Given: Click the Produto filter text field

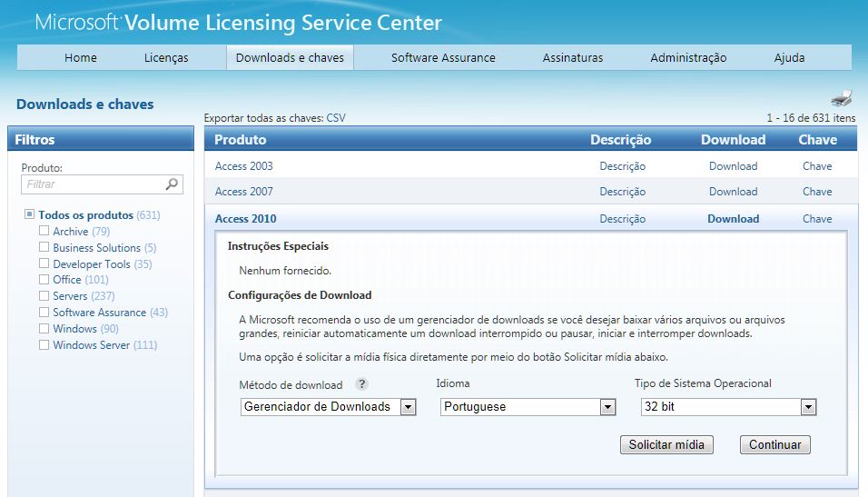Looking at the screenshot, I should tap(93, 184).
